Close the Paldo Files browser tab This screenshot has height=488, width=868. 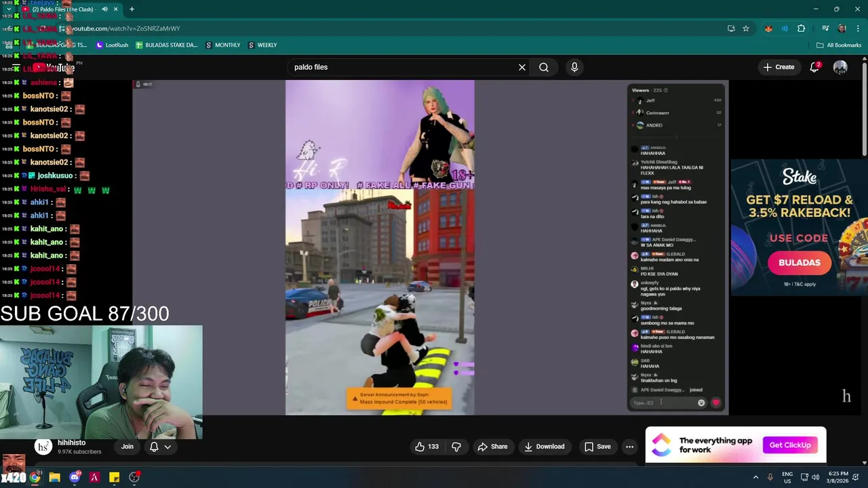(115, 9)
